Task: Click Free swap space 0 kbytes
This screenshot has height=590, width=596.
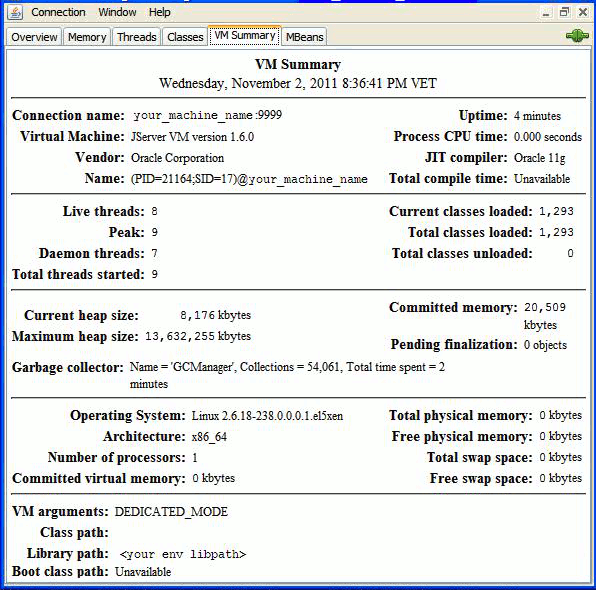Action: tap(560, 478)
